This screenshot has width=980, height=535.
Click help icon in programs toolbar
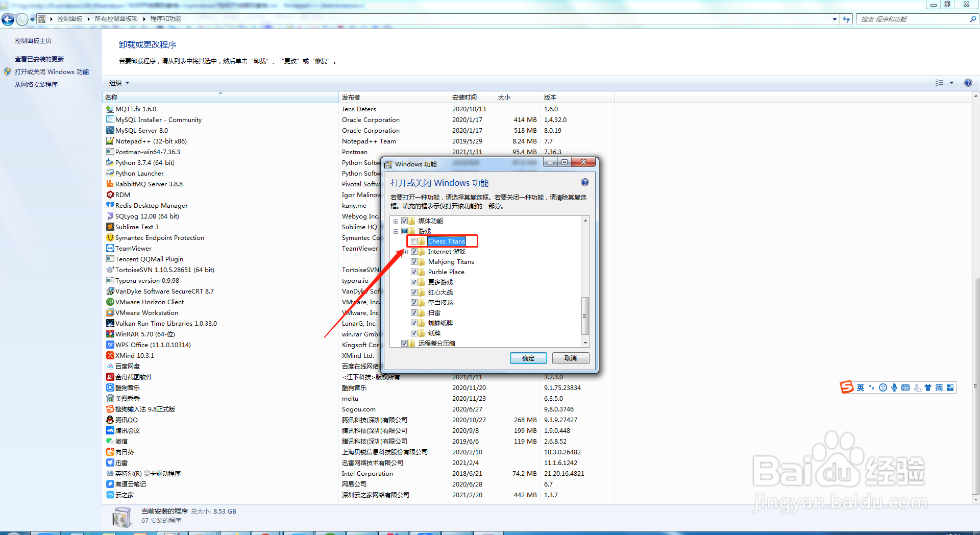(x=968, y=83)
